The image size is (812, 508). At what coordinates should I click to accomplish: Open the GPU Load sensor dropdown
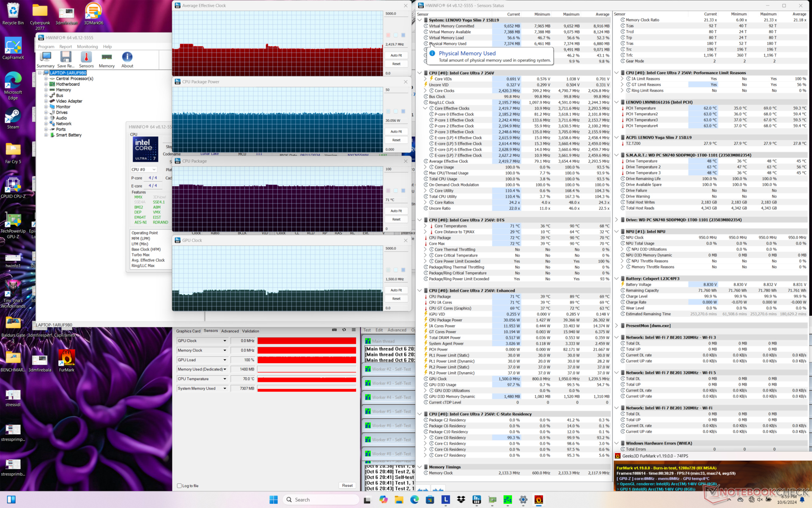[x=225, y=360]
